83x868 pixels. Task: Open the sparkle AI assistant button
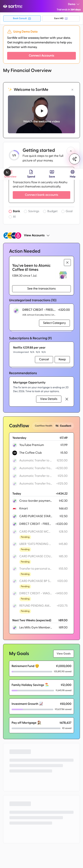click(75, 158)
